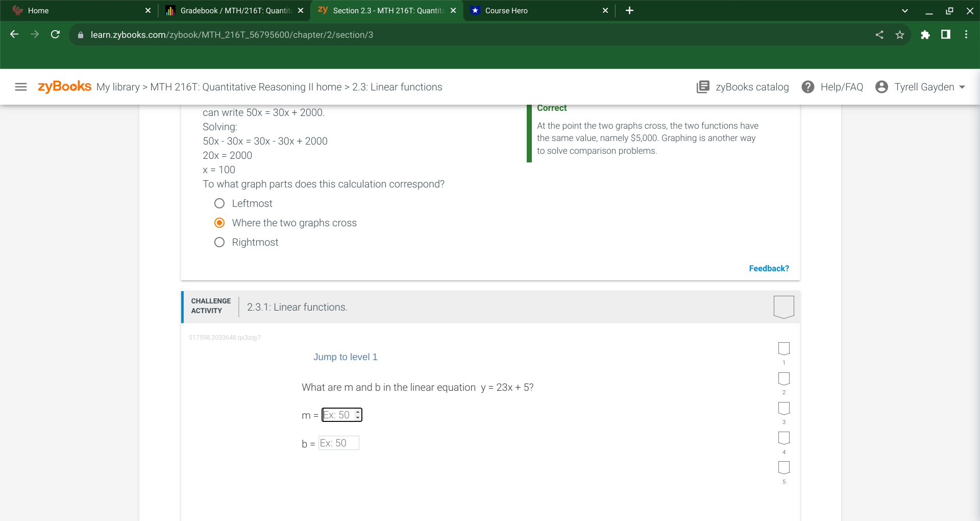Open the browser tab search chevron
The width and height of the screenshot is (980, 521).
click(x=904, y=10)
